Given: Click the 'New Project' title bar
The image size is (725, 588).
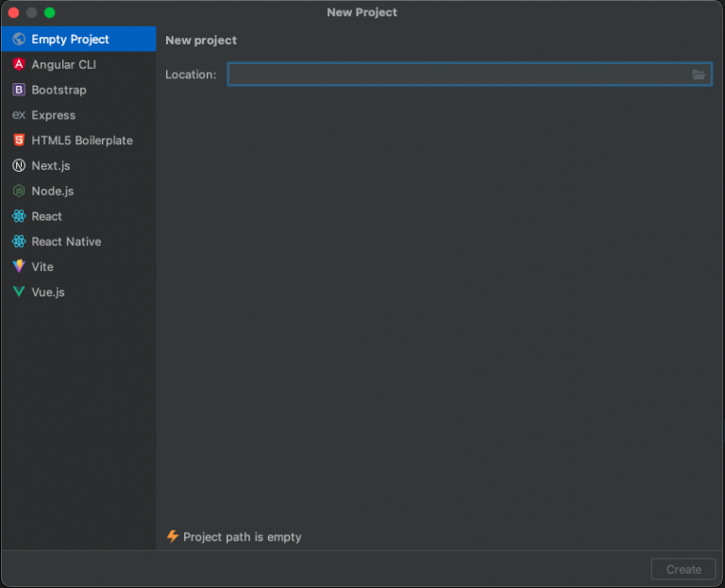Looking at the screenshot, I should click(362, 12).
